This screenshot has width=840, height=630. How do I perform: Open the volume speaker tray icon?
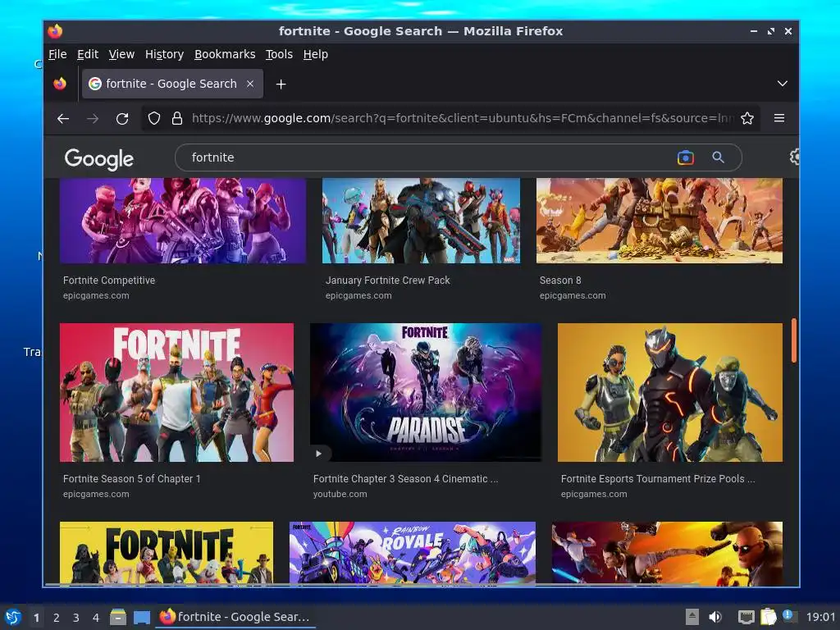pyautogui.click(x=715, y=617)
